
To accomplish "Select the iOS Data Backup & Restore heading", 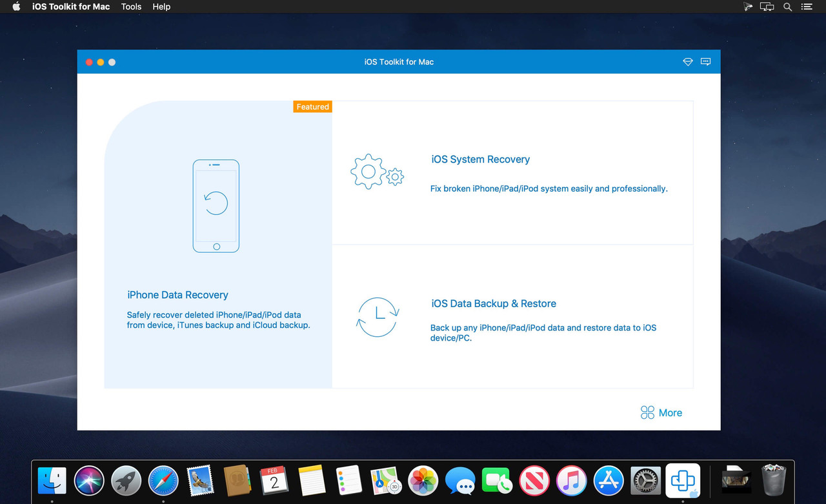I will click(494, 303).
